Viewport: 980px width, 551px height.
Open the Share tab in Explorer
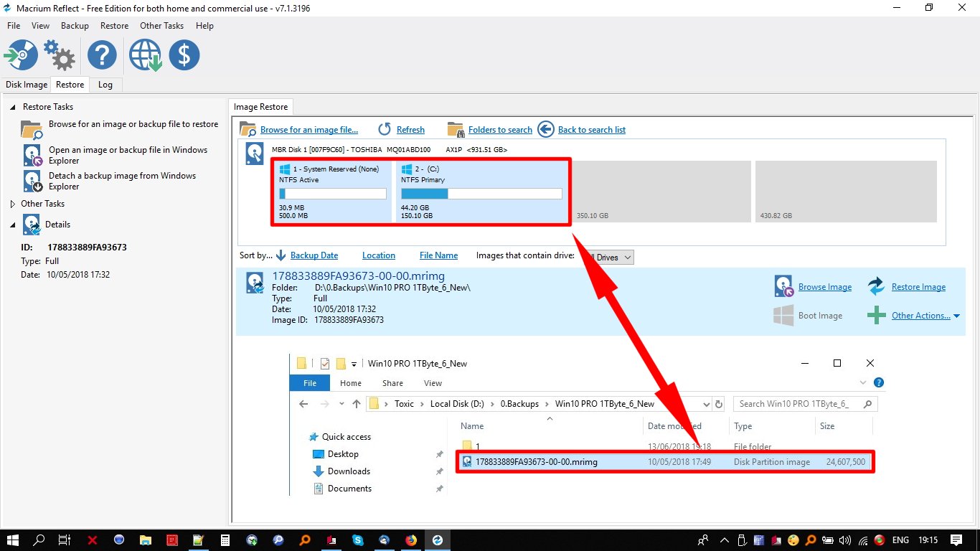click(392, 383)
